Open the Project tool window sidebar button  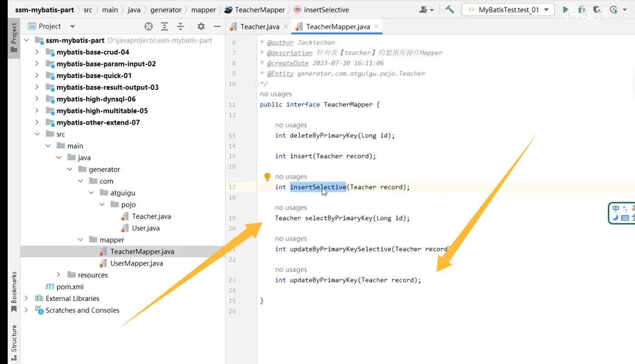14,37
